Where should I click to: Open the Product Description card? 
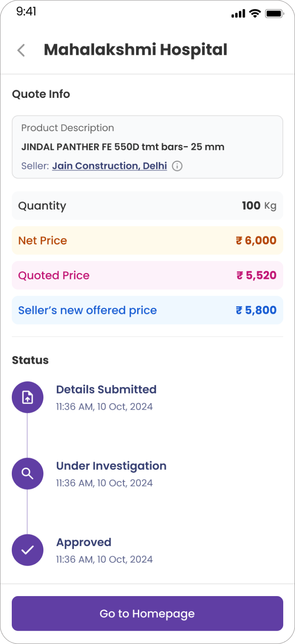tap(147, 147)
